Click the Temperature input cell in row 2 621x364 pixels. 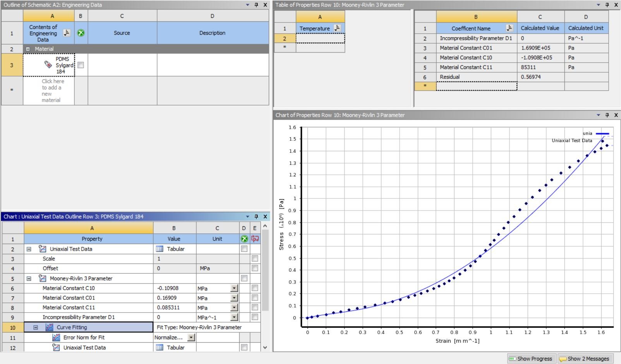(320, 38)
